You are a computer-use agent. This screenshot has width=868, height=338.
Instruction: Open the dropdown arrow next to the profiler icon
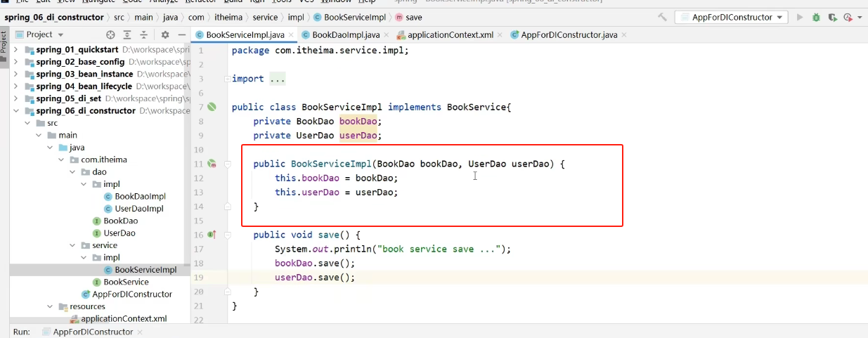pyautogui.click(x=859, y=17)
